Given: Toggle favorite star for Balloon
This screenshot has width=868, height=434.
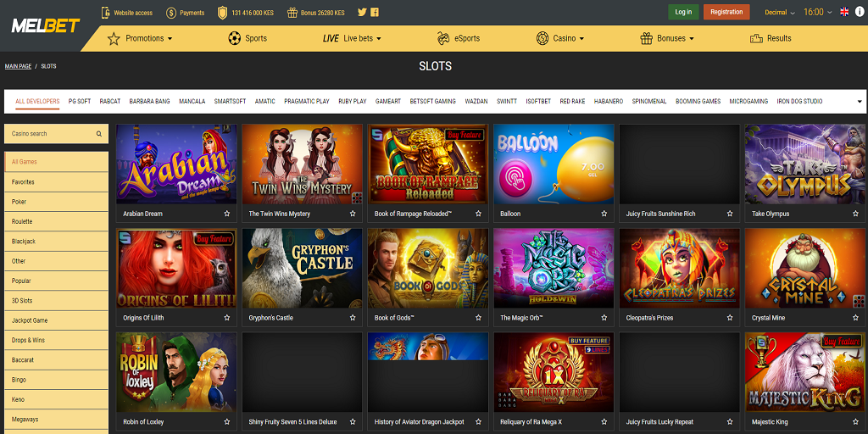Looking at the screenshot, I should pos(604,214).
